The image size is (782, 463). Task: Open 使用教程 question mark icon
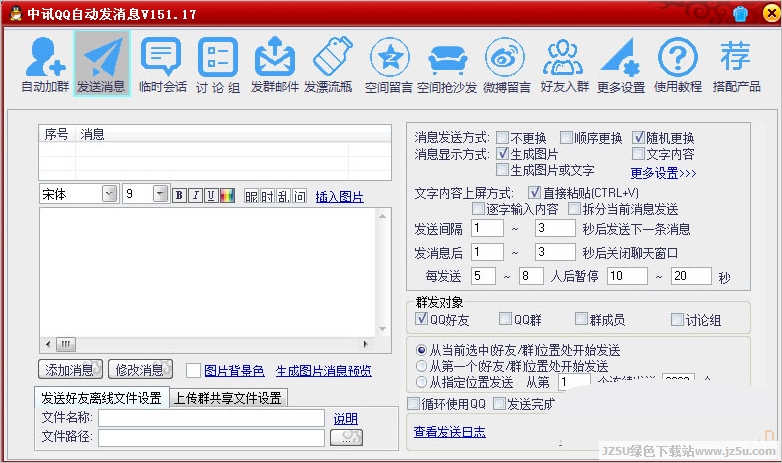(678, 64)
